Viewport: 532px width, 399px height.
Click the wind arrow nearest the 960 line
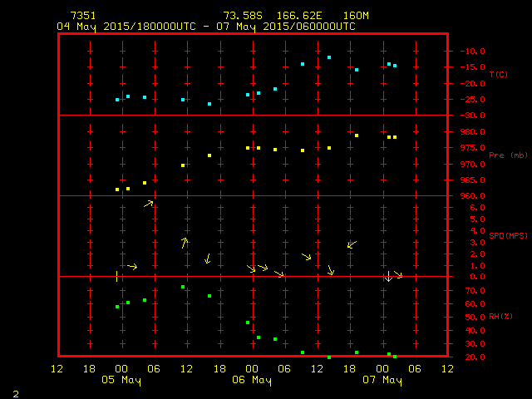pos(149,203)
